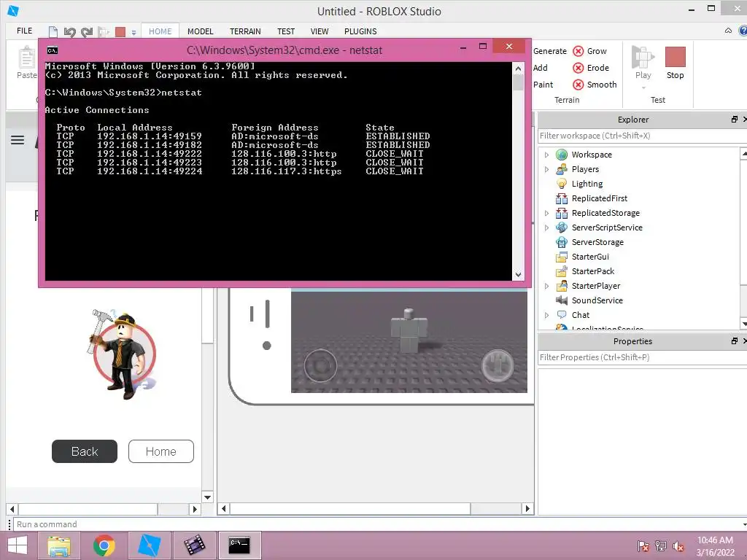Click the New file icon in quick access toolbar
This screenshot has height=560, width=747.
[x=53, y=32]
